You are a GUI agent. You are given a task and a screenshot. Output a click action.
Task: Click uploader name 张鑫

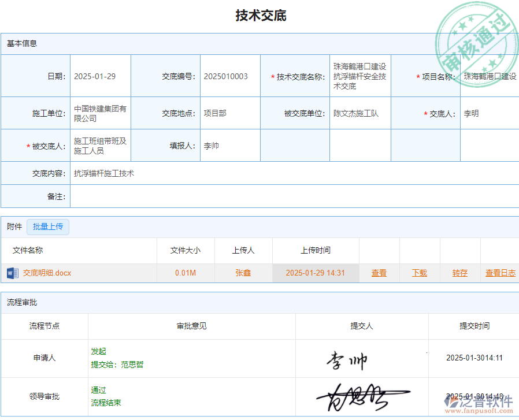click(x=243, y=272)
